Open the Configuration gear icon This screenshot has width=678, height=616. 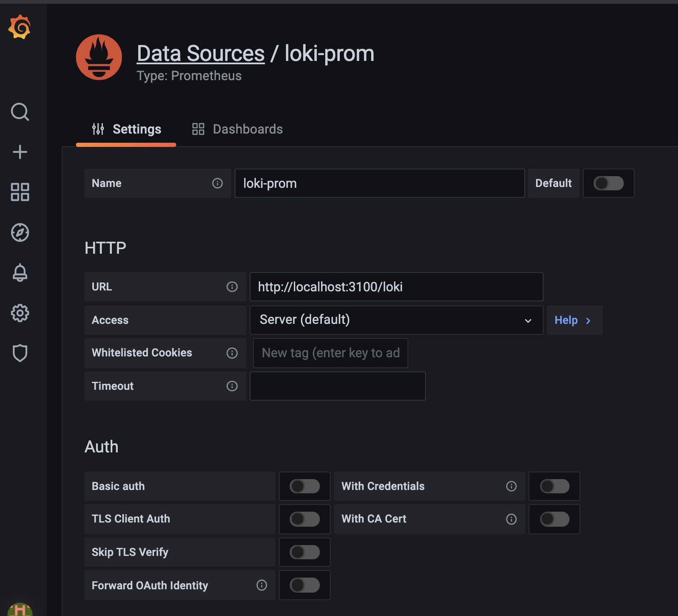click(x=20, y=313)
